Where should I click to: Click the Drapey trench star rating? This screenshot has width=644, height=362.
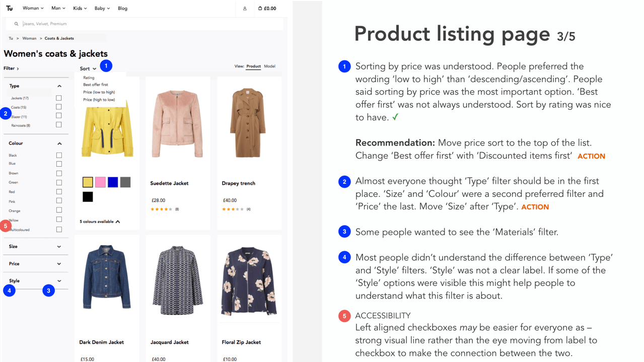click(233, 209)
